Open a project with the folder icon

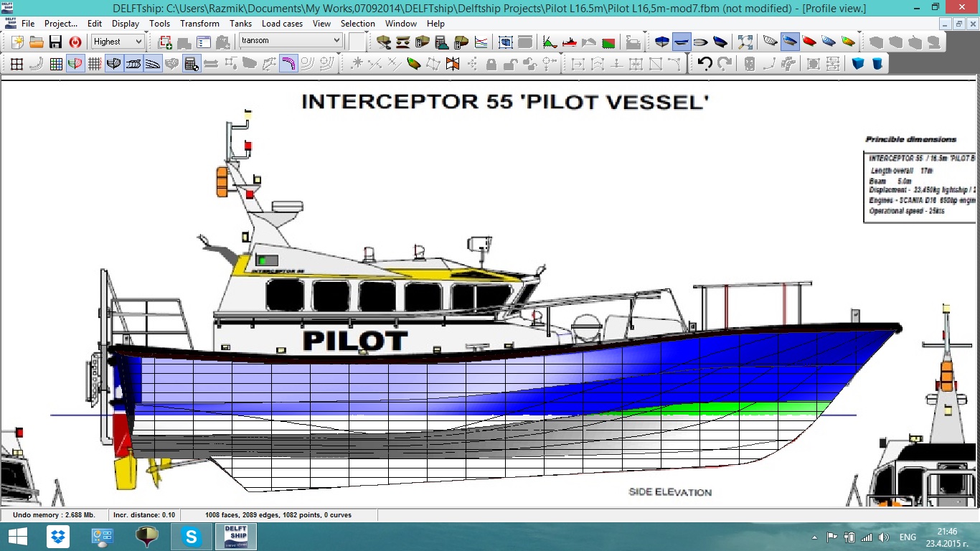click(x=37, y=42)
